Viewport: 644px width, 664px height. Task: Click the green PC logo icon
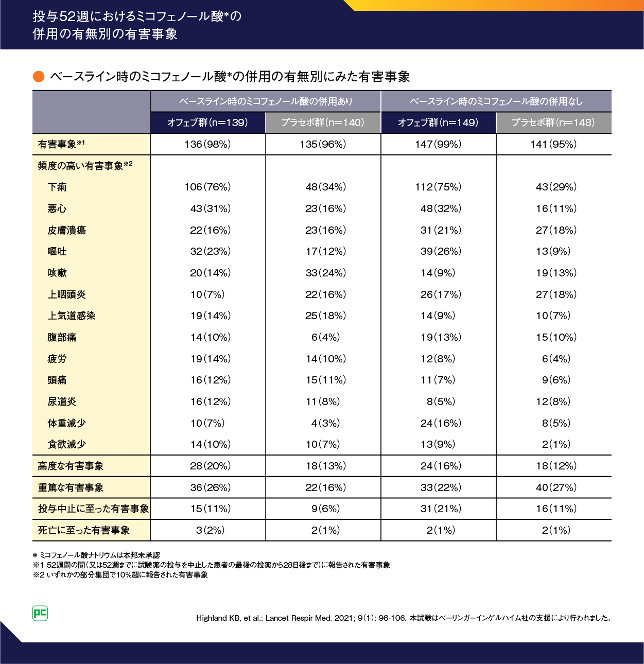pyautogui.click(x=40, y=613)
